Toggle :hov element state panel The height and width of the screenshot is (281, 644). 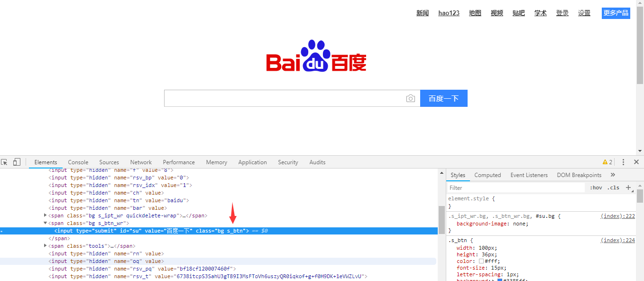[x=596, y=187]
